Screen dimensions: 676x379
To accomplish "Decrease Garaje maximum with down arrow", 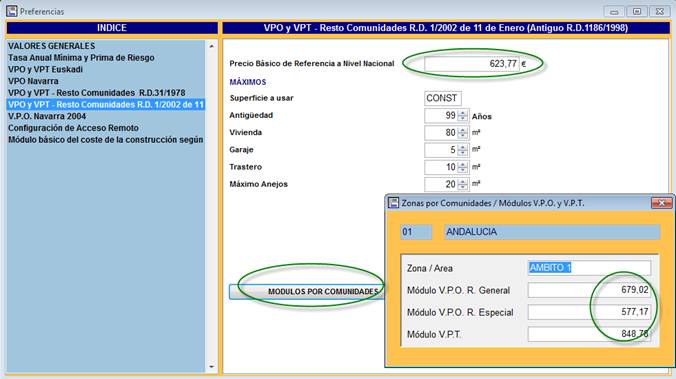I will click(463, 153).
